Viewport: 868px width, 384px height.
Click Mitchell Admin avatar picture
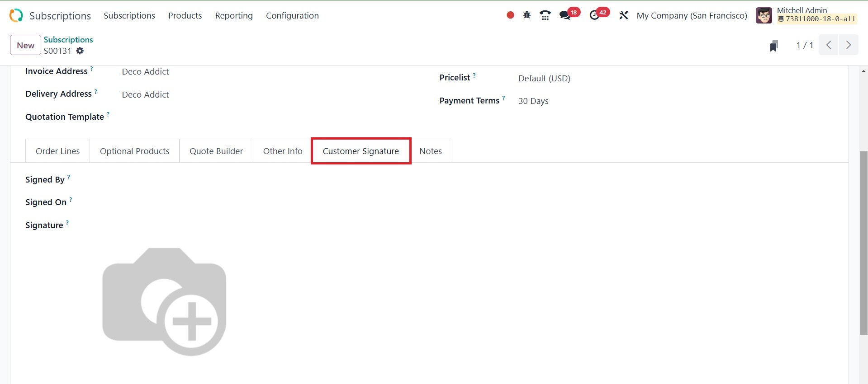tap(764, 15)
